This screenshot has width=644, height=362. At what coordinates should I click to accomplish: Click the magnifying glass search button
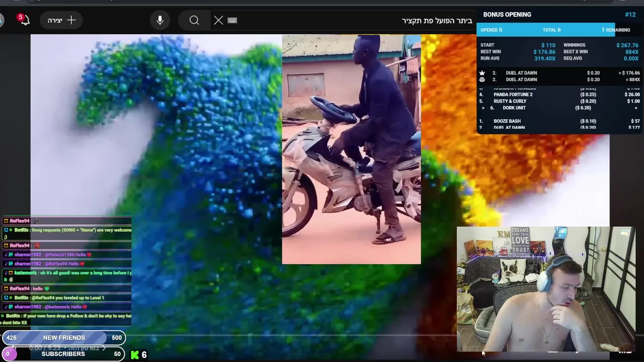coord(194,20)
